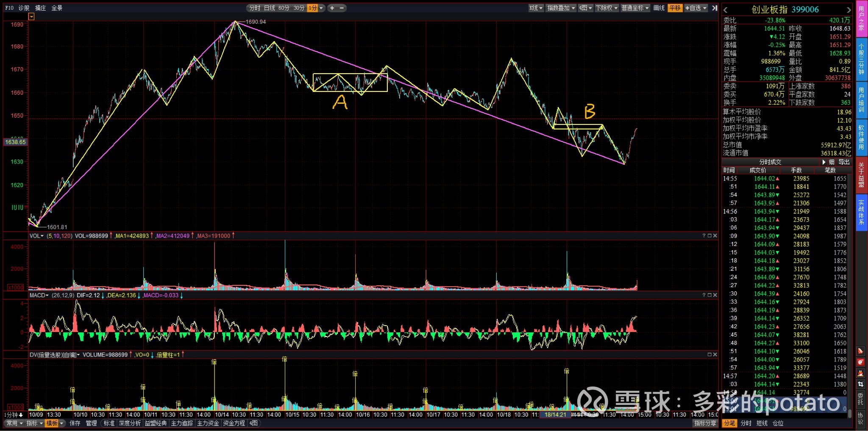This screenshot has height=431, width=868.
Task: Open the +自选 dropdown
Action: click(696, 8)
